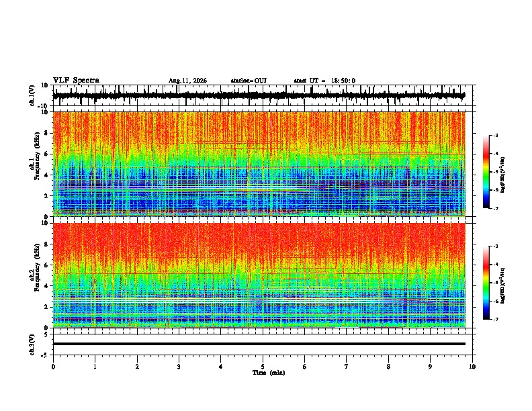This screenshot has width=532, height=411.
Task: Click the "-5" tick on ch.3(V) axis
Action: point(45,355)
